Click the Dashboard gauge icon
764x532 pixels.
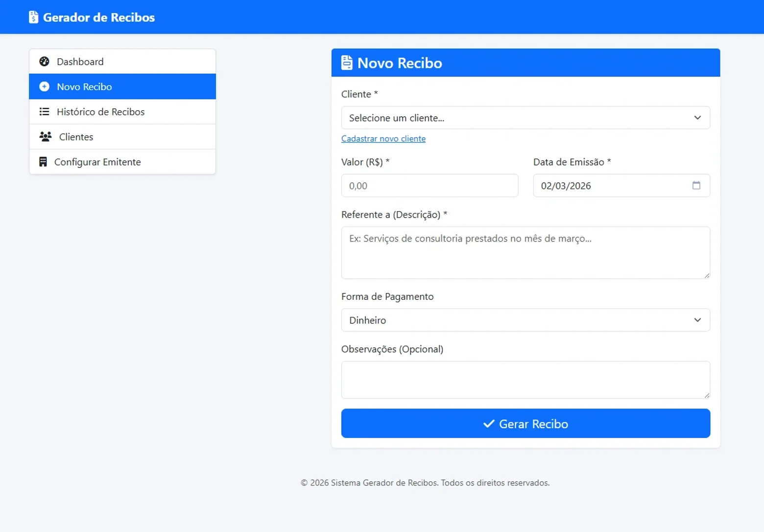coord(44,61)
